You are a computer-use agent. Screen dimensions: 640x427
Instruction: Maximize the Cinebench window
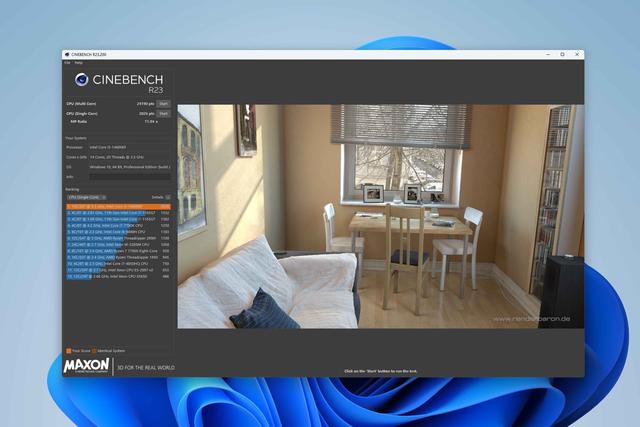pyautogui.click(x=562, y=54)
